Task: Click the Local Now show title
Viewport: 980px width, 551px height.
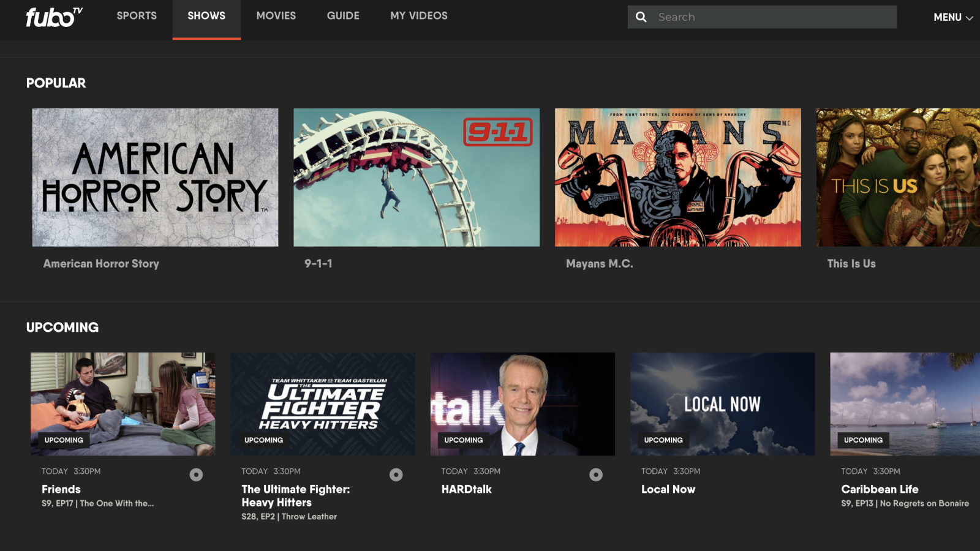Action: point(668,489)
